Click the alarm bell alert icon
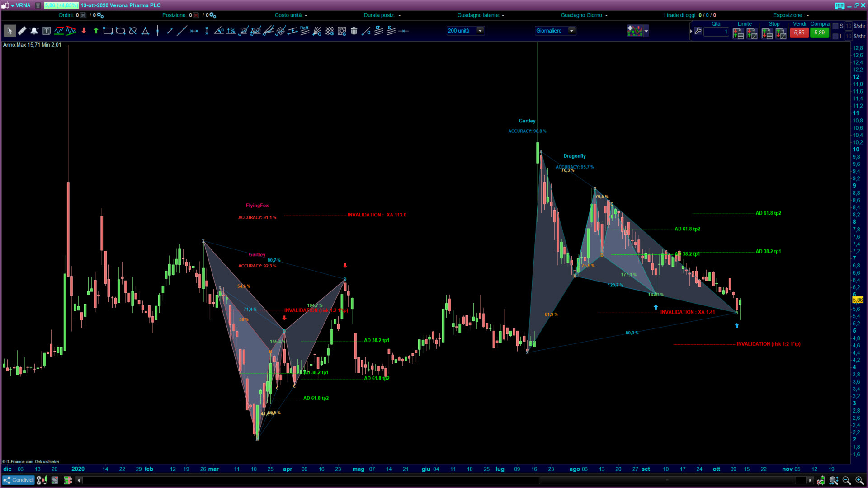 pos(34,31)
